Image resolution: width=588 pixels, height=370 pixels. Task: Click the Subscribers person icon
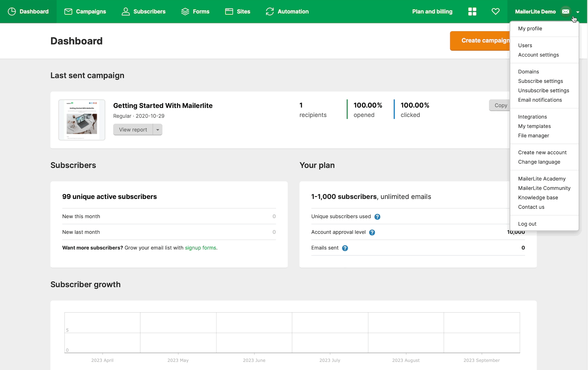pos(126,12)
